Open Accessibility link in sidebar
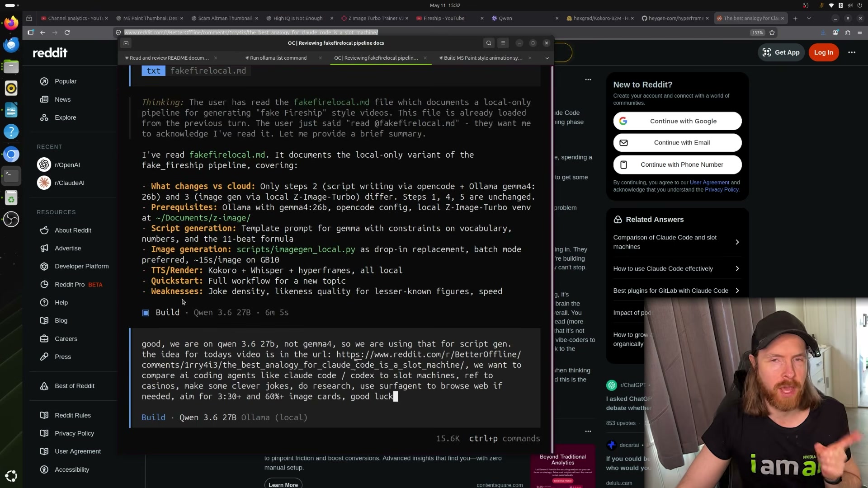868x488 pixels. point(71,470)
